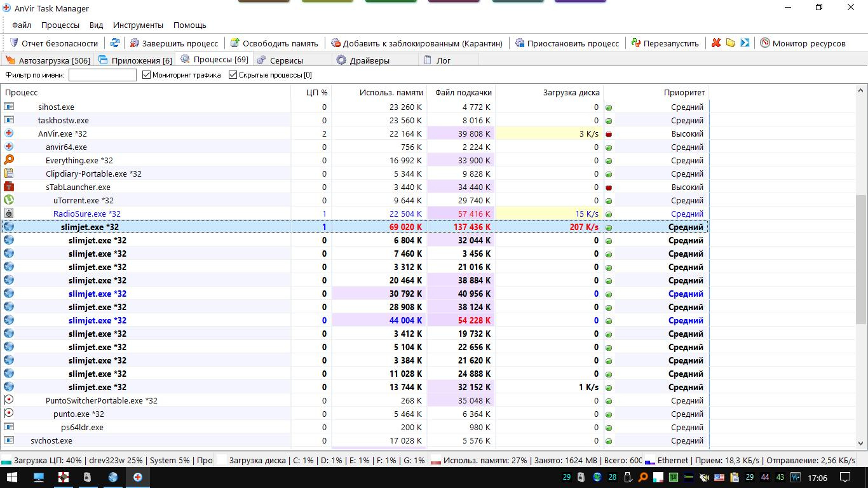The image size is (868, 488).
Task: Click the red status dot in sTabLauncher.exe row
Action: (609, 187)
